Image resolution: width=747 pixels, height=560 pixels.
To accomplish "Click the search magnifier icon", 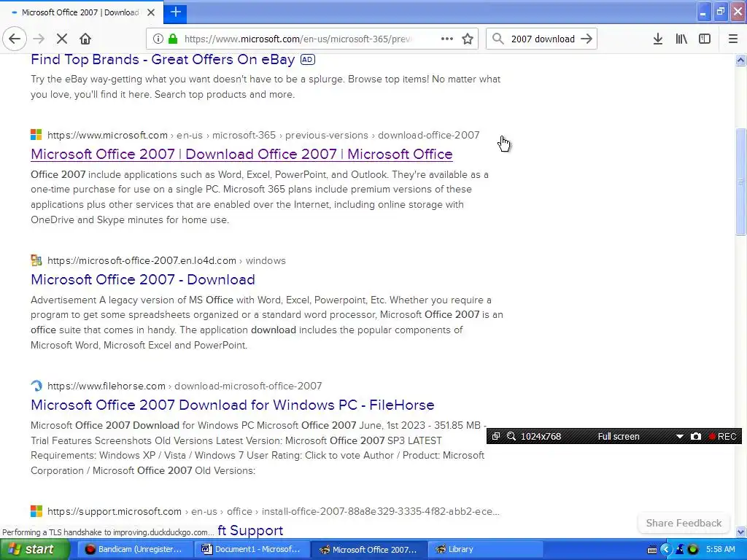I will click(498, 39).
